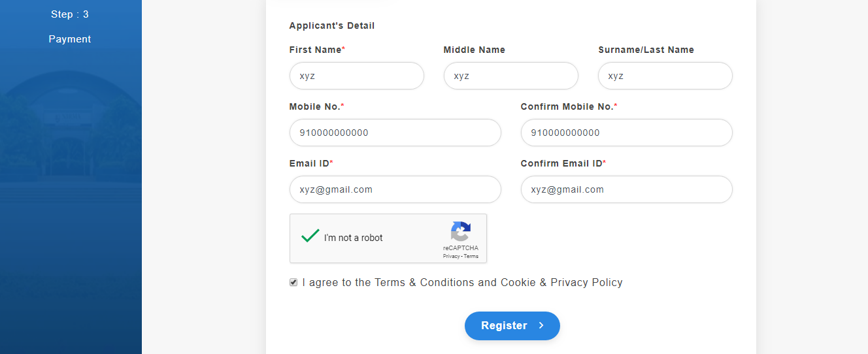This screenshot has width=868, height=354.
Task: Click the arrow chevron on the Register button
Action: point(541,325)
